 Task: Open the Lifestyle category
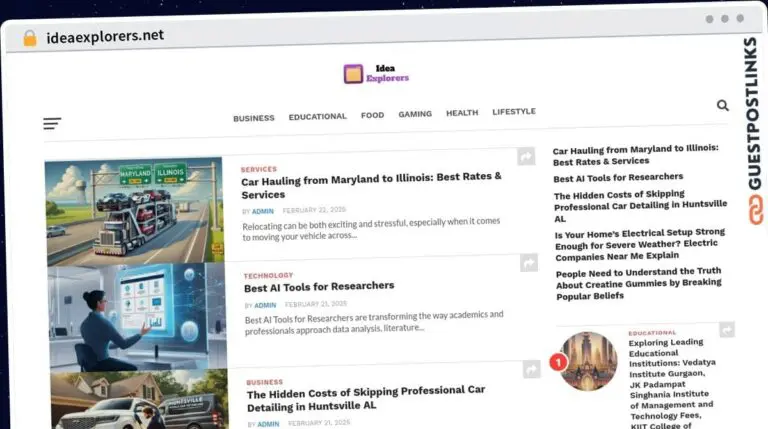(x=514, y=112)
